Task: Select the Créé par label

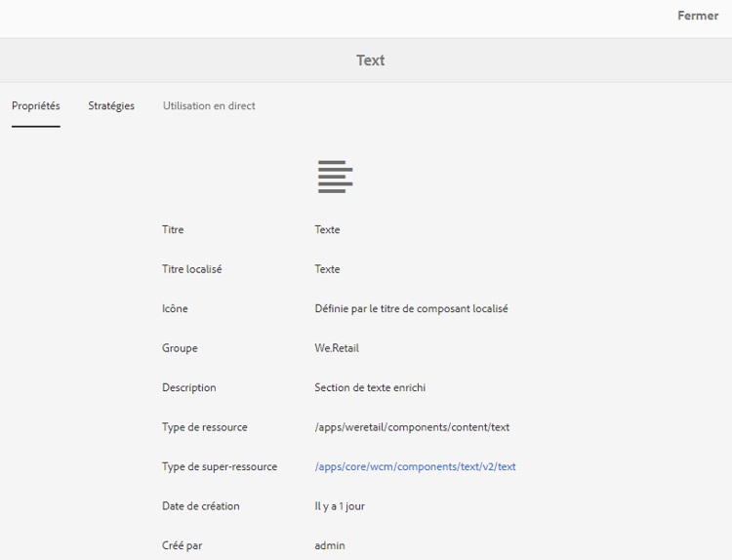Action: pyautogui.click(x=183, y=545)
